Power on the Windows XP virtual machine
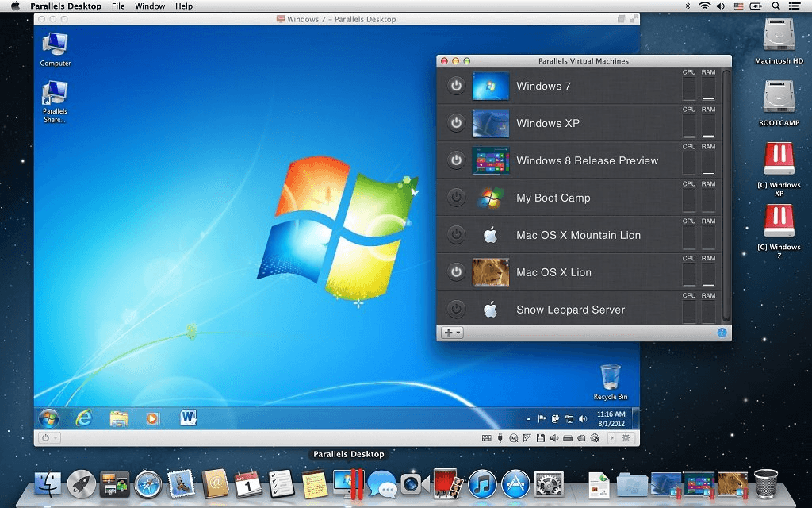 pyautogui.click(x=456, y=123)
